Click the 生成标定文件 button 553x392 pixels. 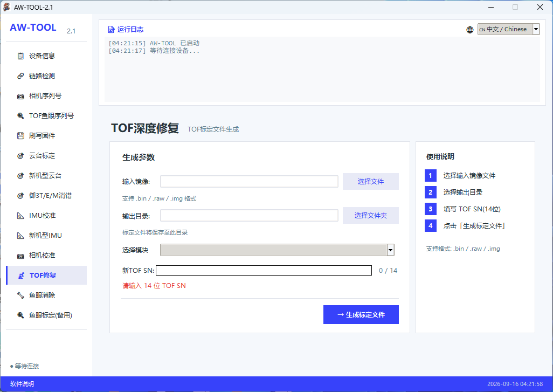pyautogui.click(x=361, y=314)
